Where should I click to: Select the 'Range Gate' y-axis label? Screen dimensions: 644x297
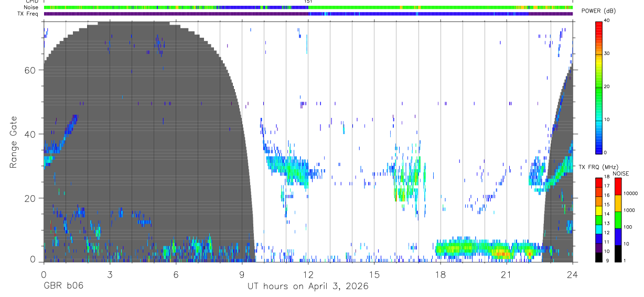14,142
